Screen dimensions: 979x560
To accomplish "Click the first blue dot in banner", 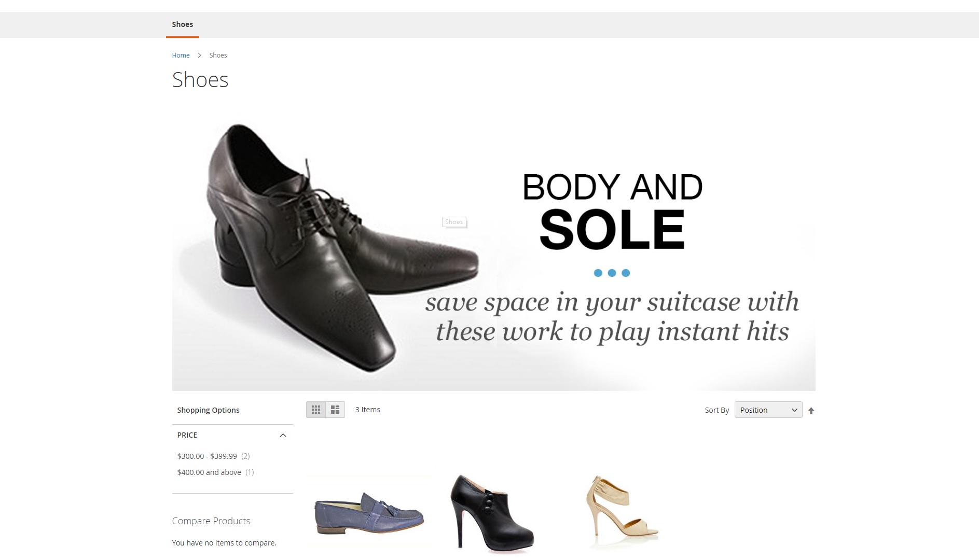I will (x=598, y=273).
